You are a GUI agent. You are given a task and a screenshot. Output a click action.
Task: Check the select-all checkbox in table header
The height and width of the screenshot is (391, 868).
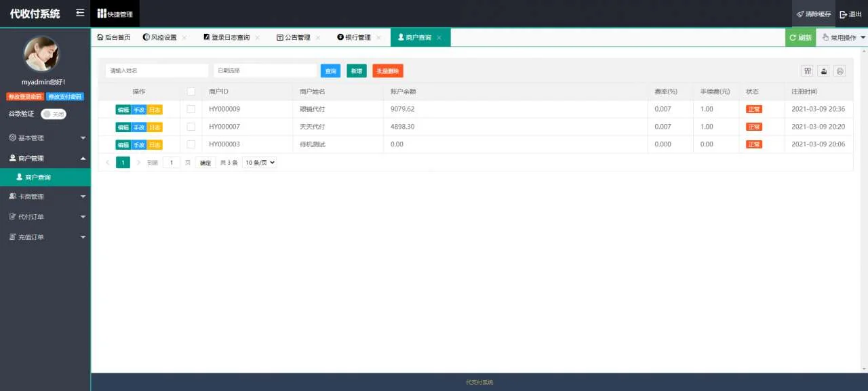click(x=191, y=91)
